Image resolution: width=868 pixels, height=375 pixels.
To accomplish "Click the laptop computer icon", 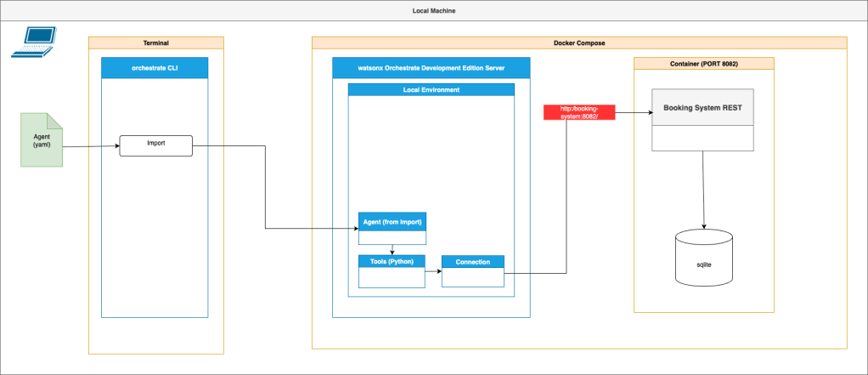I will point(33,43).
